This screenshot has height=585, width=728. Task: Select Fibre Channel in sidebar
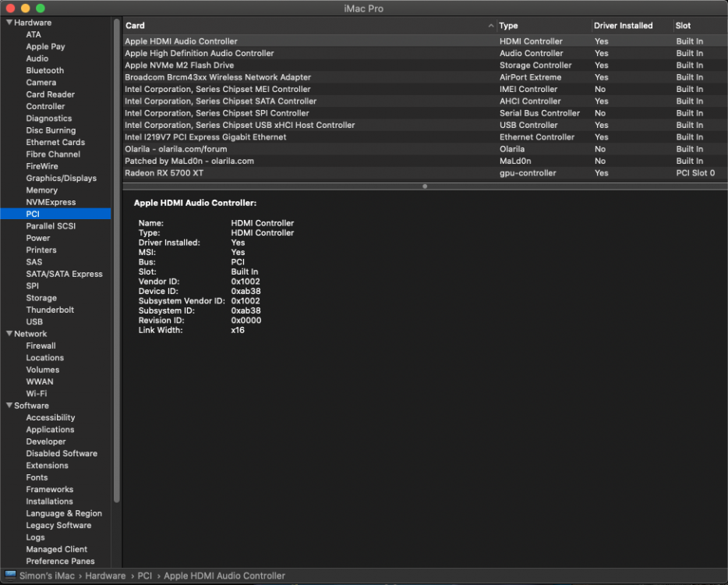[53, 154]
